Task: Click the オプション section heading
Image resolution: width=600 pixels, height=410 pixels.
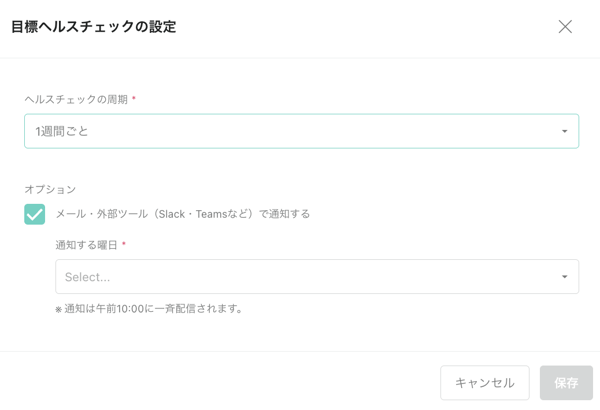Action: coord(50,189)
